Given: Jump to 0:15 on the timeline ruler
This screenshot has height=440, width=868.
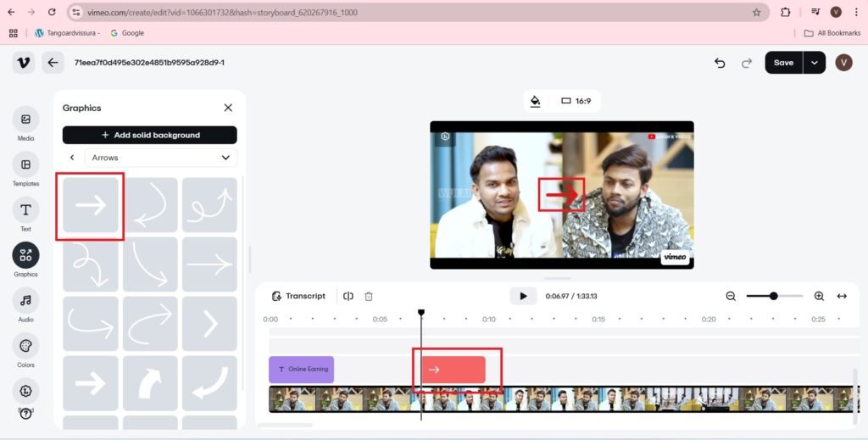Looking at the screenshot, I should pyautogui.click(x=598, y=320).
